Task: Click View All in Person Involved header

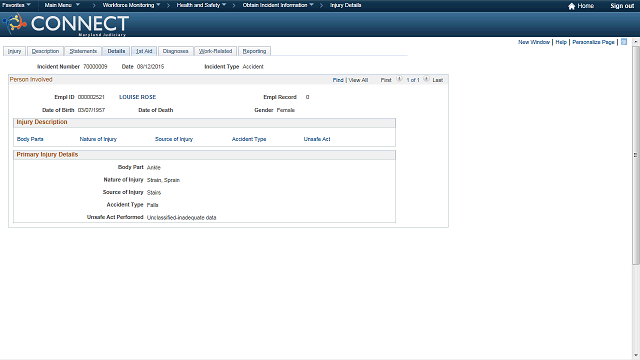Action: click(358, 80)
